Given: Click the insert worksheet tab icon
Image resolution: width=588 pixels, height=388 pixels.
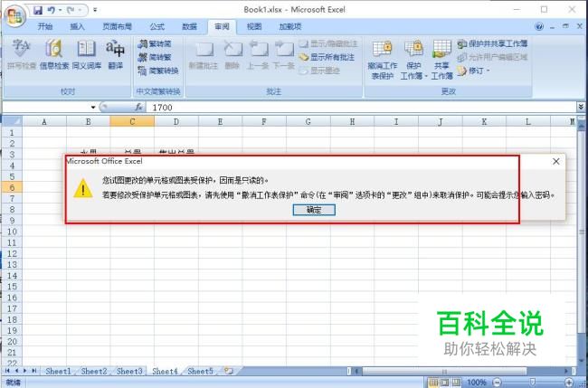Looking at the screenshot, I should tap(228, 371).
